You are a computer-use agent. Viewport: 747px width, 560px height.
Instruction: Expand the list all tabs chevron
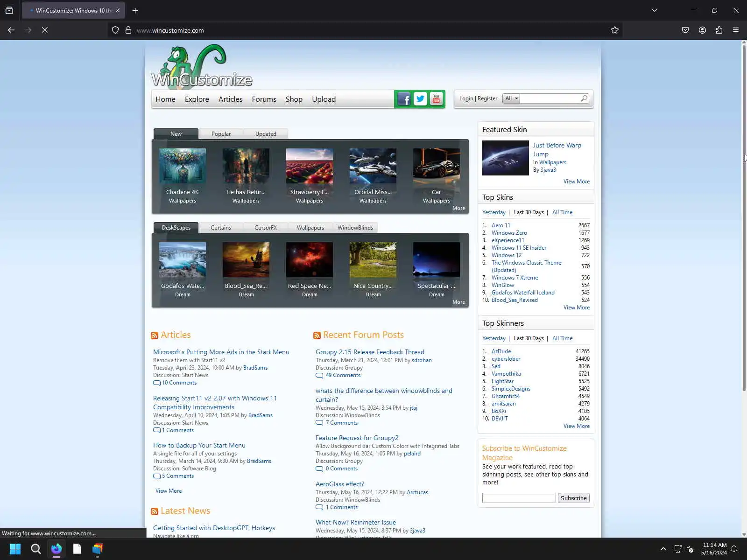tap(655, 10)
